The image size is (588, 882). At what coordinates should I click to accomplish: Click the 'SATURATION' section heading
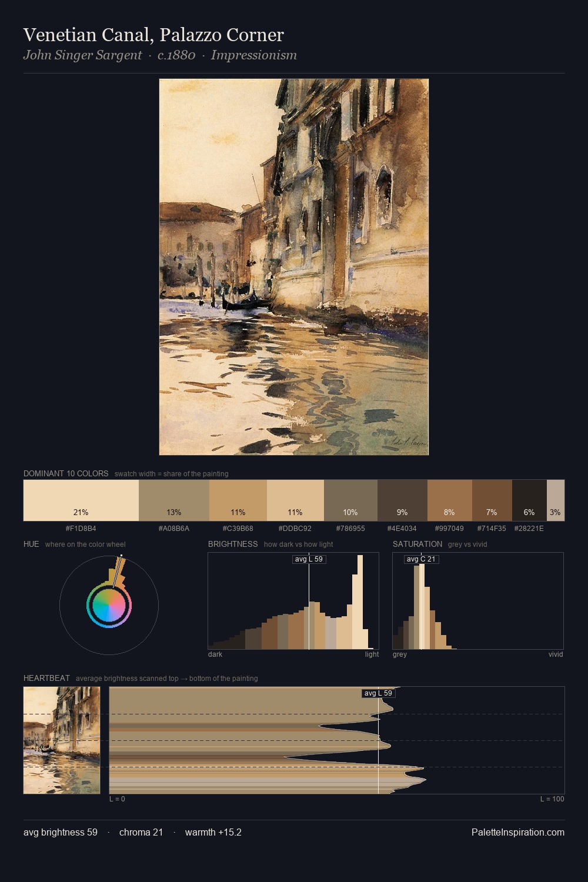click(x=417, y=544)
